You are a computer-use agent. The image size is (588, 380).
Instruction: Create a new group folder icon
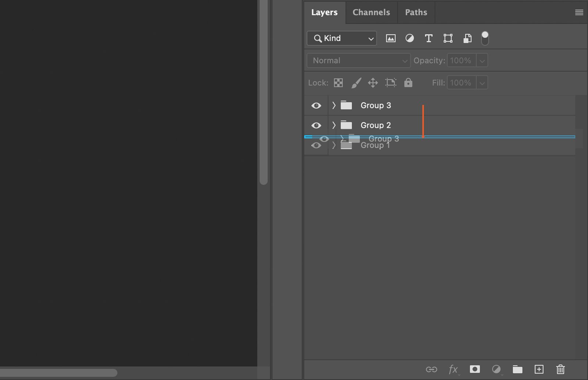pyautogui.click(x=517, y=369)
